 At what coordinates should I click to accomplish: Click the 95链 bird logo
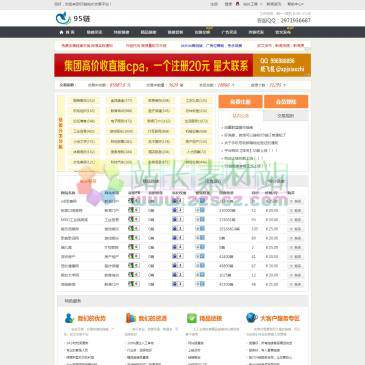[x=63, y=18]
